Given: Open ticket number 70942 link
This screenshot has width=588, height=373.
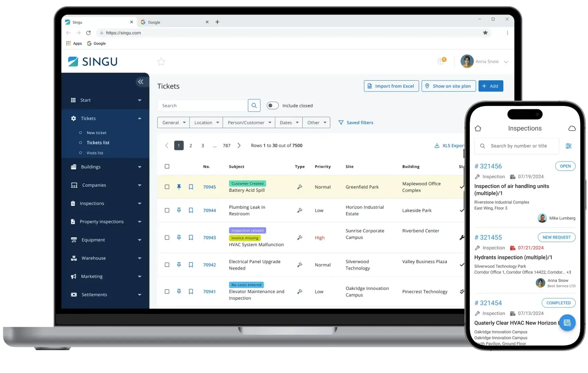Looking at the screenshot, I should point(209,265).
